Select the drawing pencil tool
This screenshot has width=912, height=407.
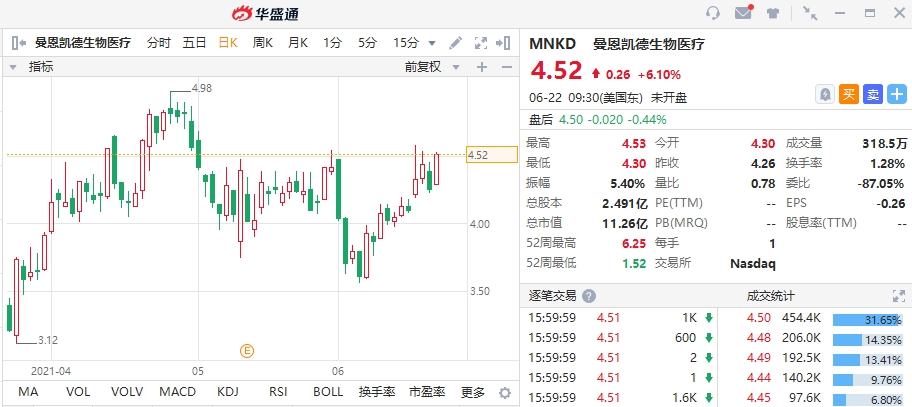tap(456, 42)
